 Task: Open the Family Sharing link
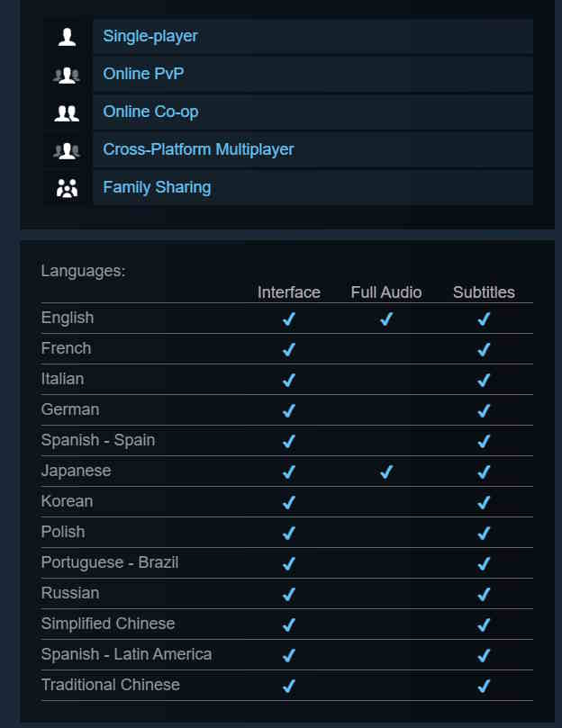[x=157, y=188]
